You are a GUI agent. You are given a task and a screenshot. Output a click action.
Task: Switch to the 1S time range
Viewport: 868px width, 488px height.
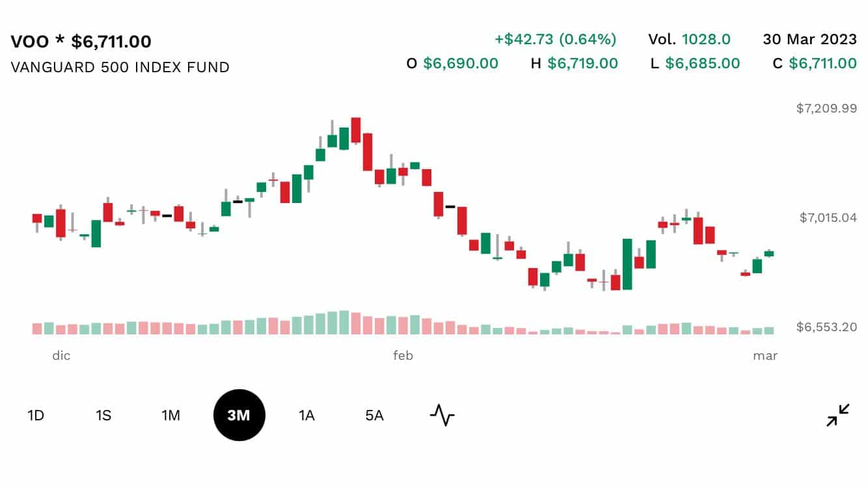tap(103, 415)
